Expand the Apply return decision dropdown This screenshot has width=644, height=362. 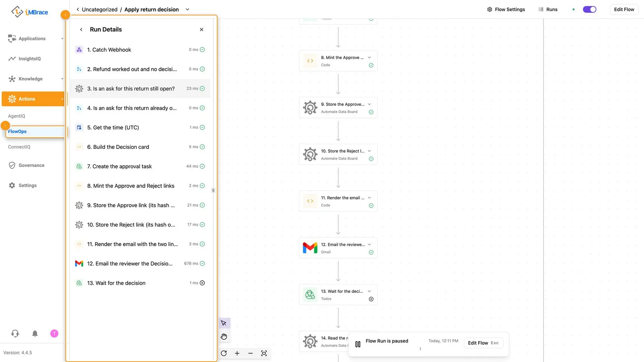coord(188,9)
